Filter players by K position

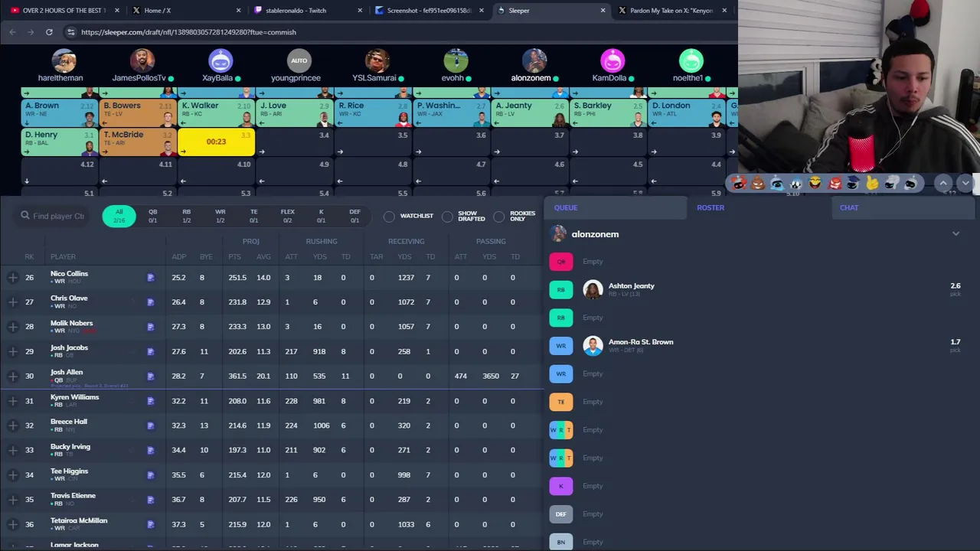pyautogui.click(x=321, y=216)
